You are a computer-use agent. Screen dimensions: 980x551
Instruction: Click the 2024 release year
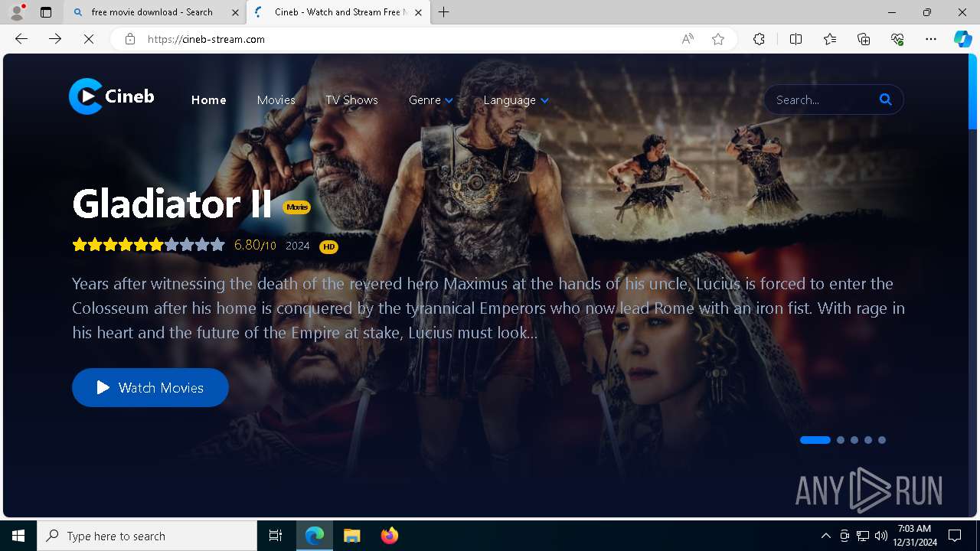[298, 246]
